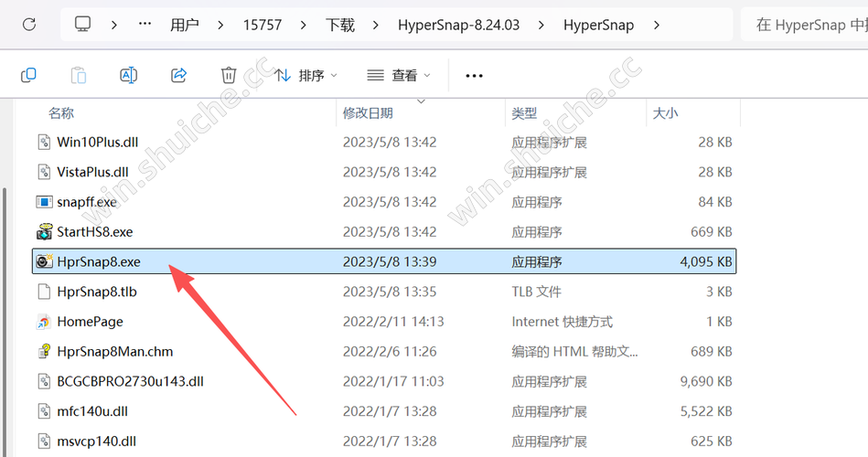The width and height of the screenshot is (868, 457).
Task: Expand chevron after HyperSnap in breadcrumb
Action: pos(656,25)
